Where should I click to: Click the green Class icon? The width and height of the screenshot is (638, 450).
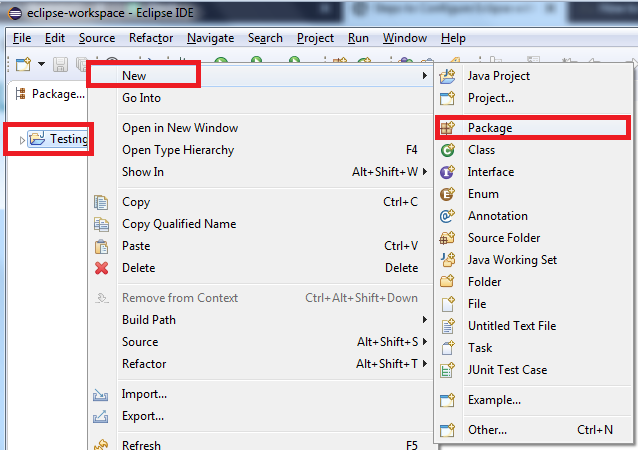pyautogui.click(x=448, y=150)
